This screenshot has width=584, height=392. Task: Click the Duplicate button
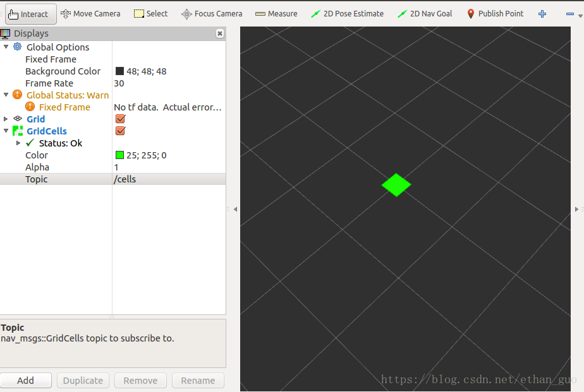(x=83, y=381)
